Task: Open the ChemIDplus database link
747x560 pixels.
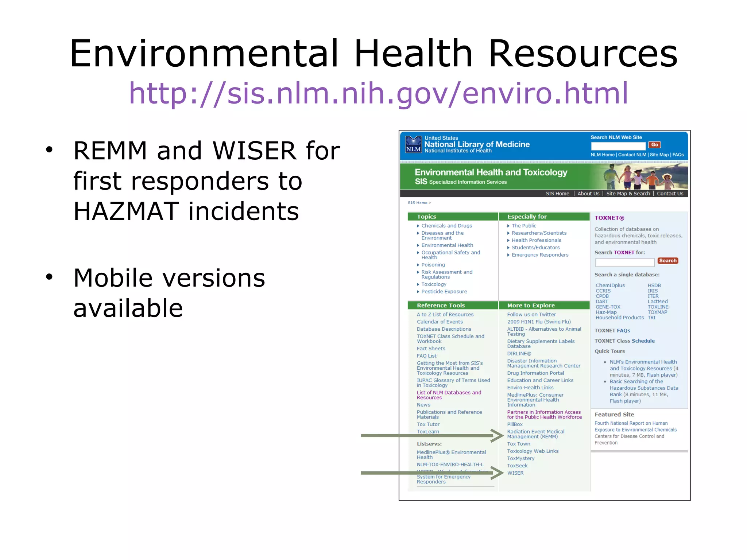Action: [x=610, y=285]
